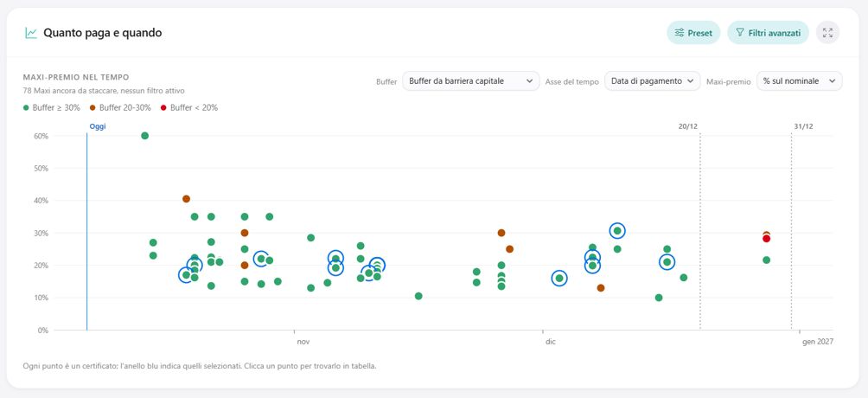The image size is (868, 398).
Task: Click the 78 Maxi ancora da staccare subtitle
Action: (x=104, y=90)
